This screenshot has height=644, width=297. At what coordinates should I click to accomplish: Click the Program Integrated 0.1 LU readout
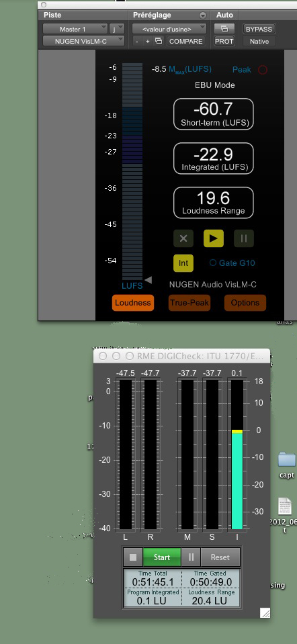(153, 600)
